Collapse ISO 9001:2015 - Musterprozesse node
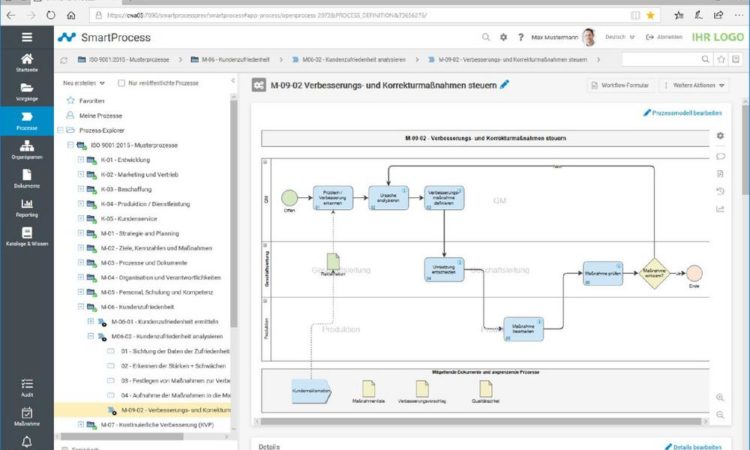This screenshot has width=750, height=450. point(70,145)
